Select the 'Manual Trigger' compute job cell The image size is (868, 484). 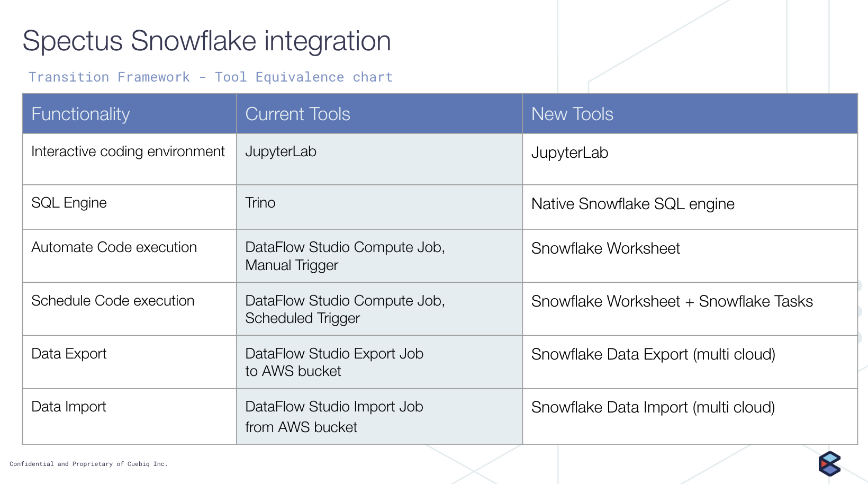(345, 256)
